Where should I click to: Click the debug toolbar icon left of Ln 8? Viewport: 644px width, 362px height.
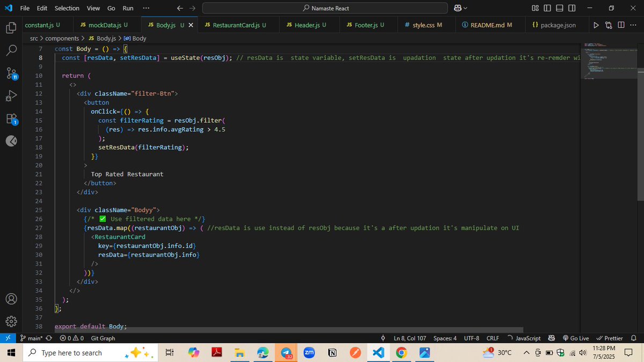click(383, 338)
